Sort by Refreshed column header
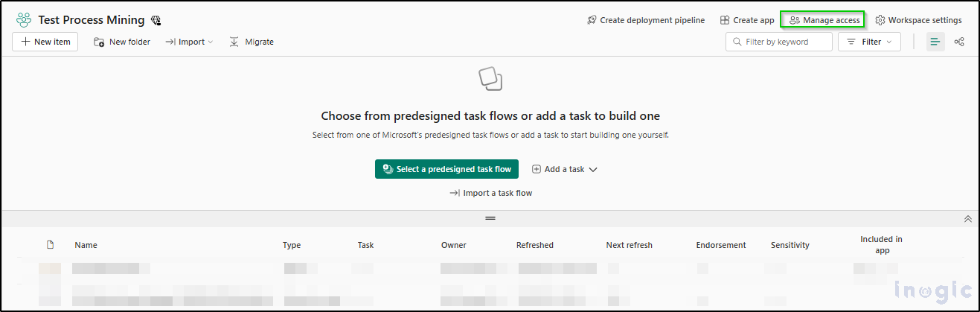 pos(535,245)
